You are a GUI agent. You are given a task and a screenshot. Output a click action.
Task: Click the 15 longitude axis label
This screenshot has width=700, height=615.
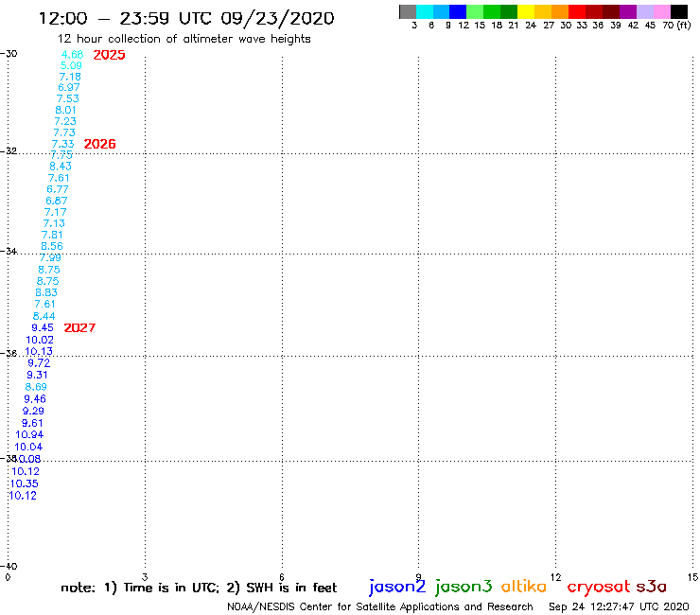tap(692, 577)
